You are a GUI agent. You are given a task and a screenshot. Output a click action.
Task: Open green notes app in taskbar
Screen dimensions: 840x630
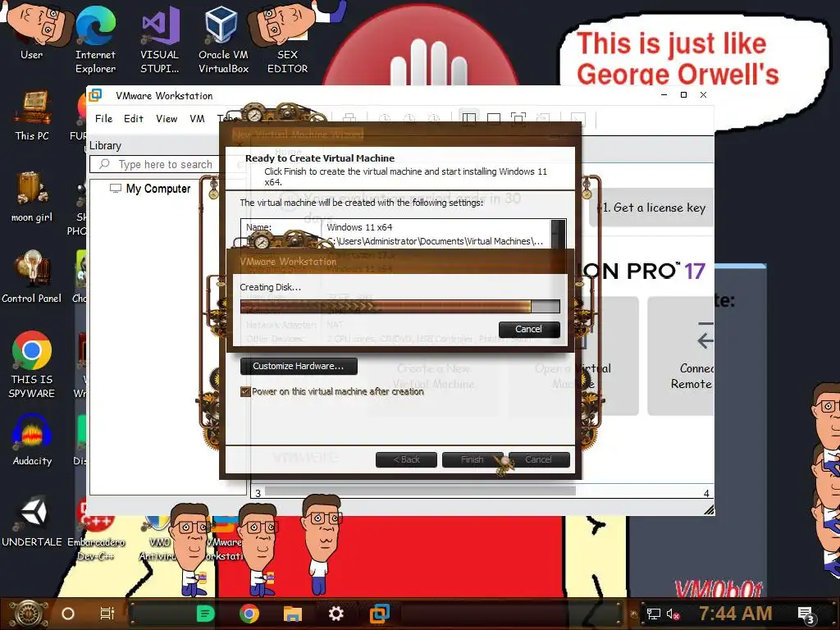coord(205,614)
